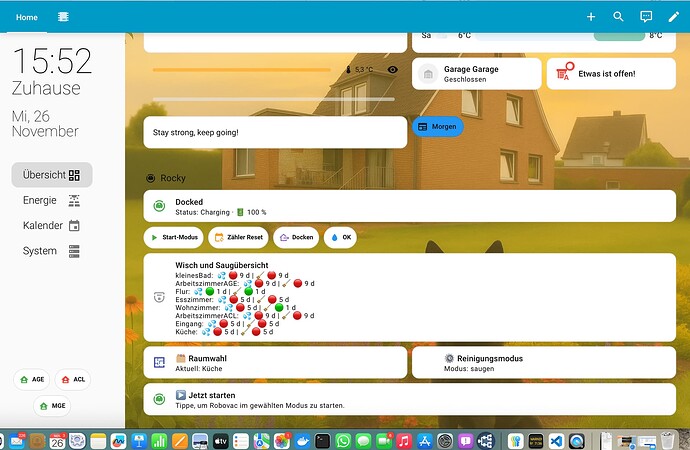Open System in the sidebar
This screenshot has height=450, width=690.
coord(52,251)
